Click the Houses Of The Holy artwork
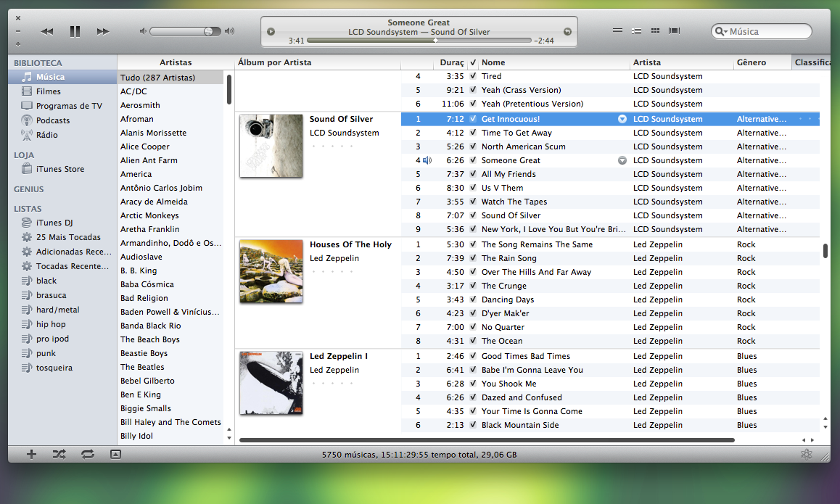Viewport: 840px width, 504px height. 271,271
